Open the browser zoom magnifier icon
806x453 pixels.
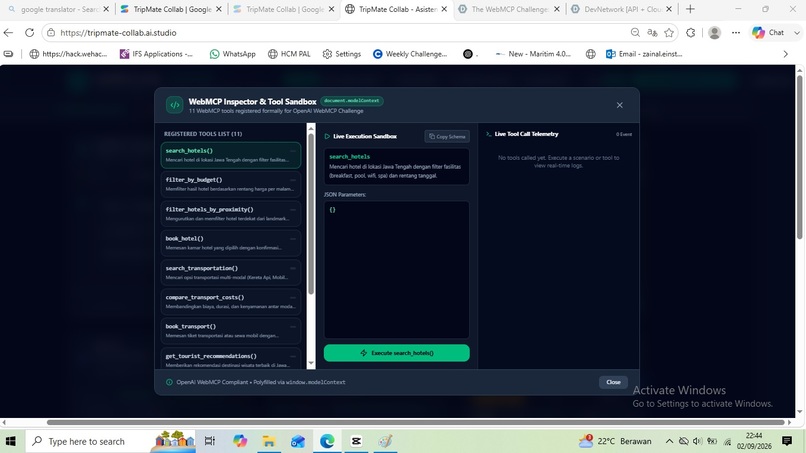pos(635,32)
